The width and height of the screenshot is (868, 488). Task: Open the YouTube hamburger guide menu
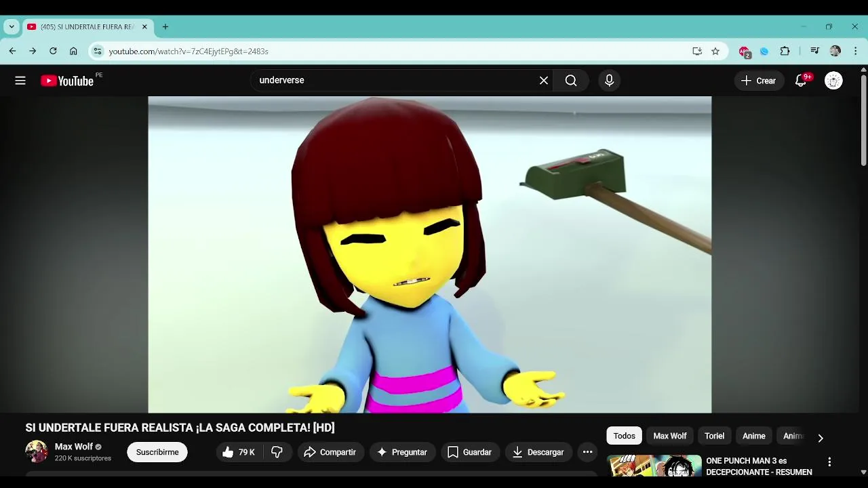coord(20,81)
